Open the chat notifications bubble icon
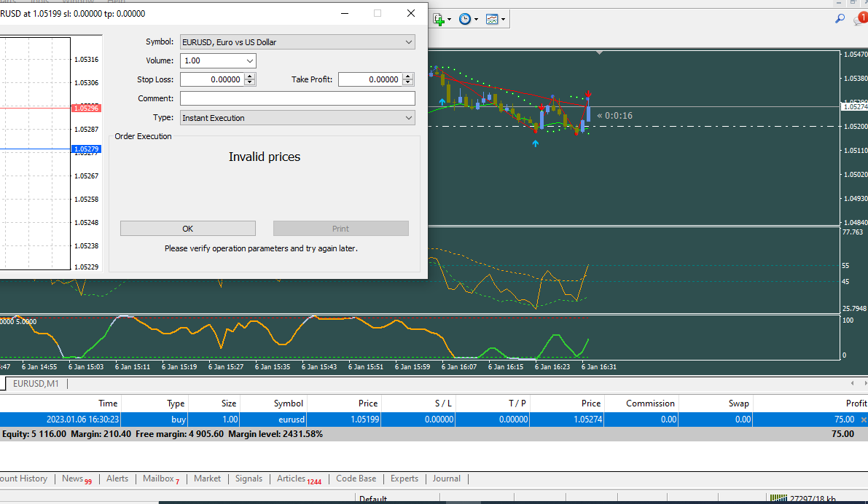Image resolution: width=868 pixels, height=504 pixels. (x=860, y=20)
